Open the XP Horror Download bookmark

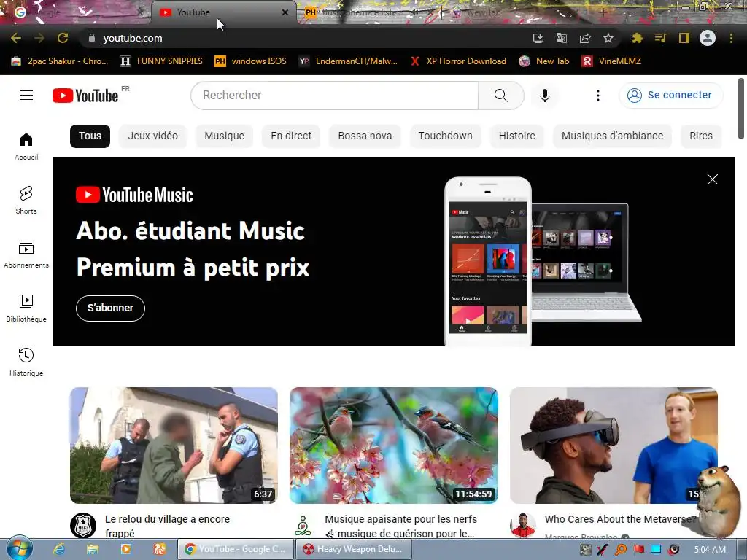tap(458, 61)
